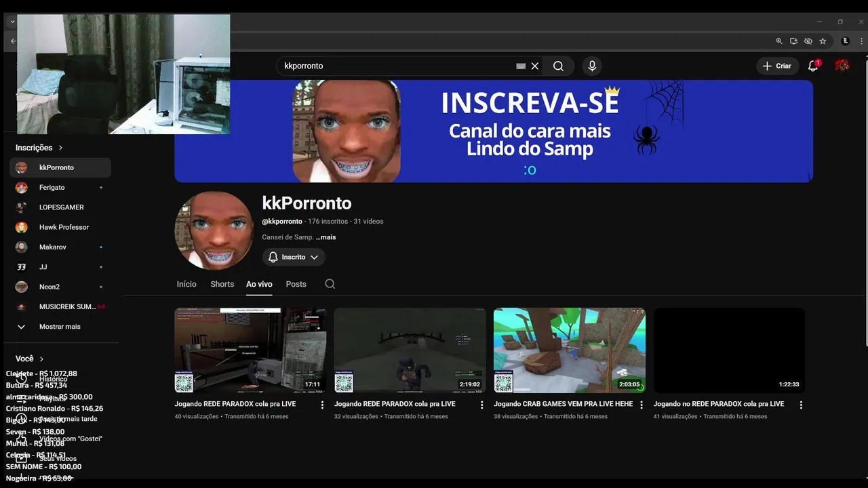Open Makarov channel from sidebar
Screen dimensions: 868x488
[x=60, y=247]
